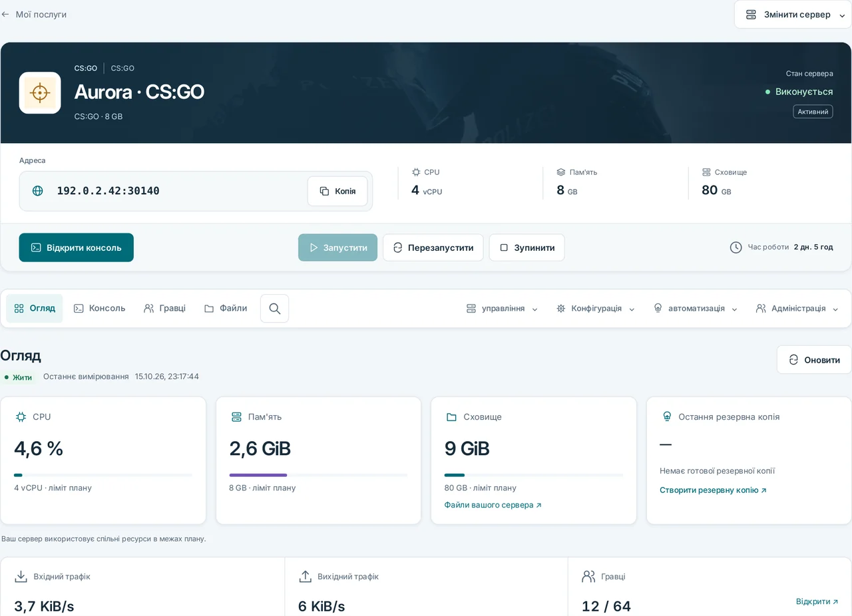
Task: Stop the server with Зупинити
Action: point(527,247)
